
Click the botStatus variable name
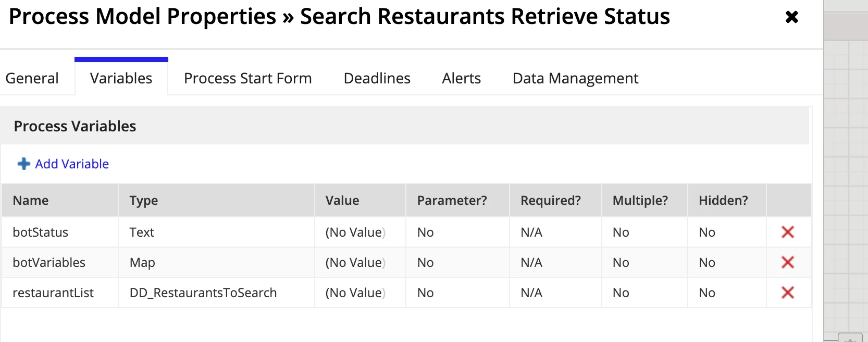pyautogui.click(x=41, y=232)
